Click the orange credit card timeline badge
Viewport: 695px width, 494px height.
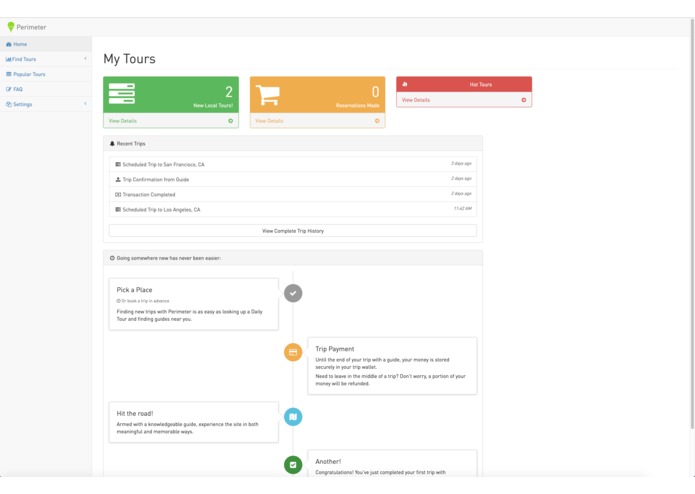[x=293, y=352]
